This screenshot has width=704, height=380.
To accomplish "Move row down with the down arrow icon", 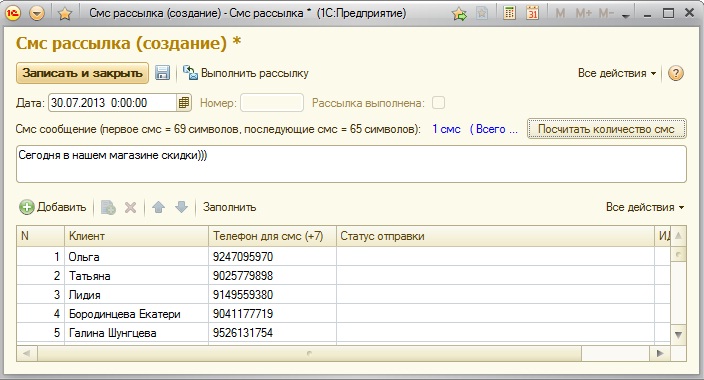I will [x=181, y=207].
